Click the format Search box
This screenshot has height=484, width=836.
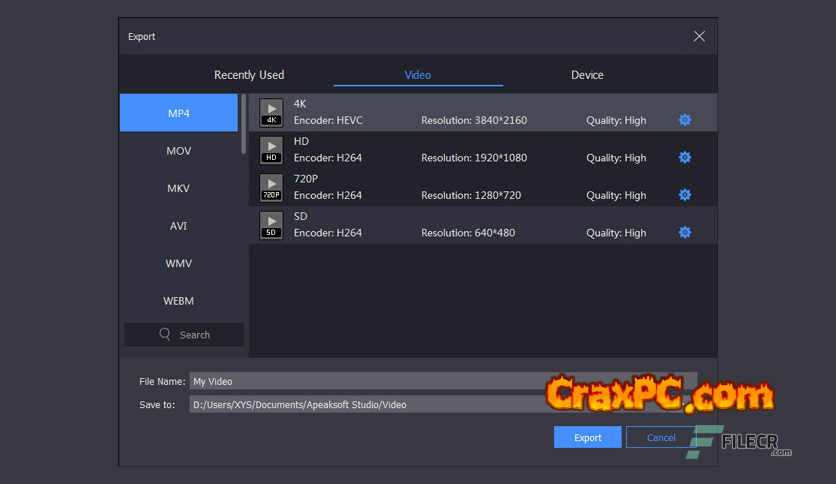click(184, 335)
